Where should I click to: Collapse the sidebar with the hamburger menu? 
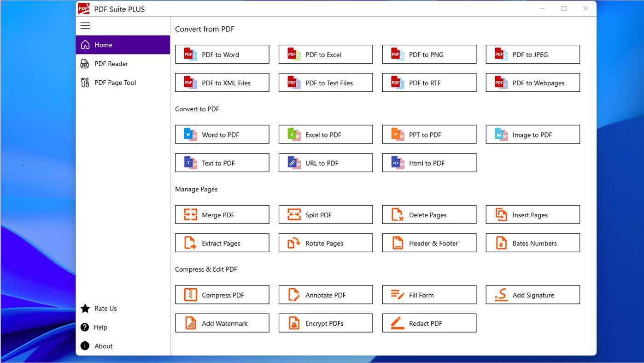85,25
